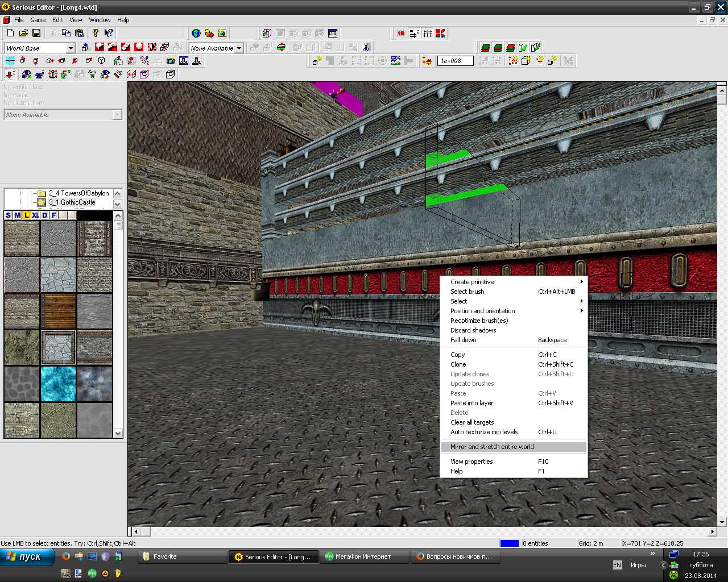Open the None Available entity property dropdown

pyautogui.click(x=117, y=115)
